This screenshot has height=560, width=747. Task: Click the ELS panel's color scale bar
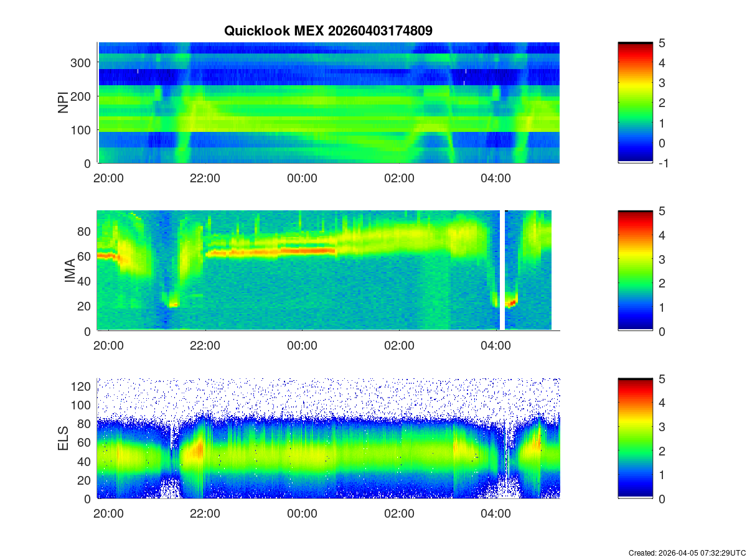click(x=635, y=439)
